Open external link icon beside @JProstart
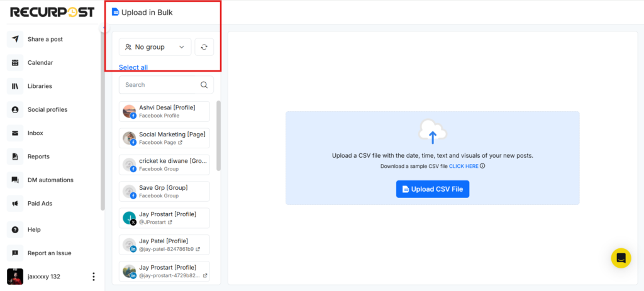Image resolution: width=644 pixels, height=291 pixels. coord(170,222)
